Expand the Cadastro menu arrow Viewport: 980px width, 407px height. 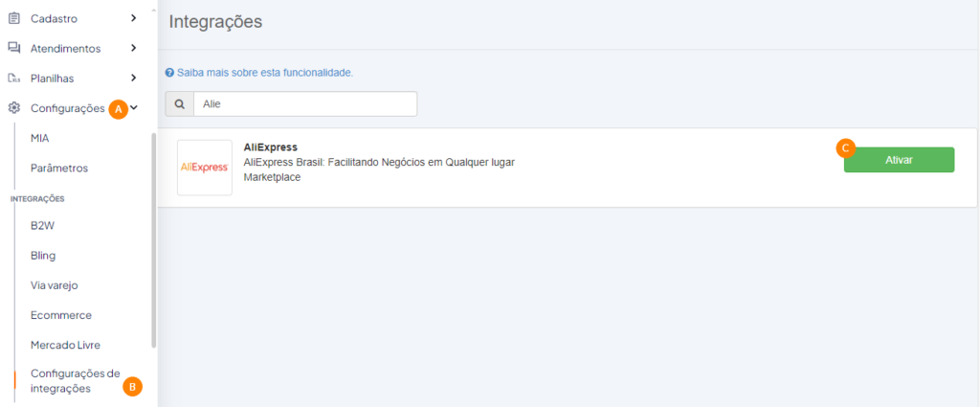(133, 18)
